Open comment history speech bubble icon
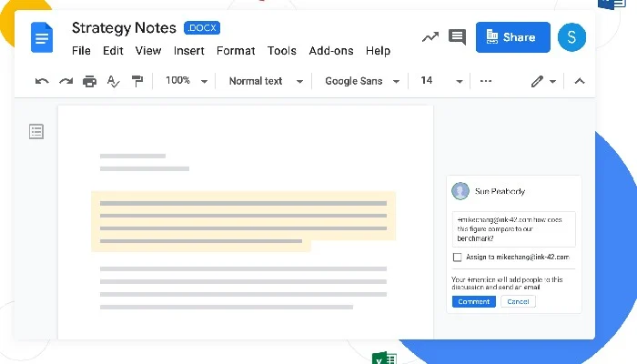The height and width of the screenshot is (364, 637). (457, 37)
